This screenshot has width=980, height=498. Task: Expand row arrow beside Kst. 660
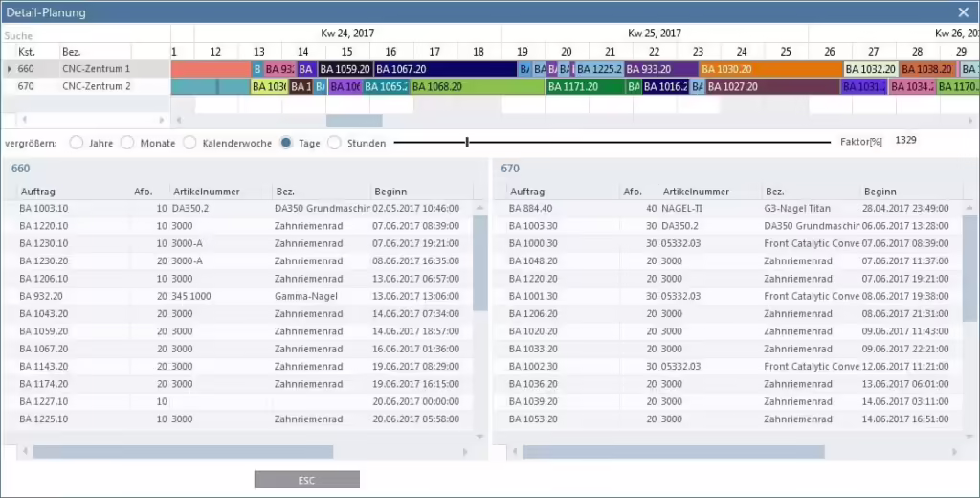10,69
